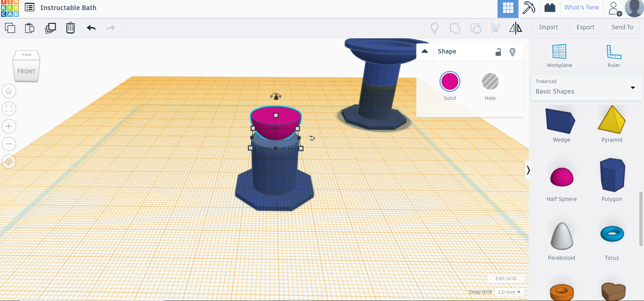Zoom in with the plus icon
The image size is (644, 301).
9,126
